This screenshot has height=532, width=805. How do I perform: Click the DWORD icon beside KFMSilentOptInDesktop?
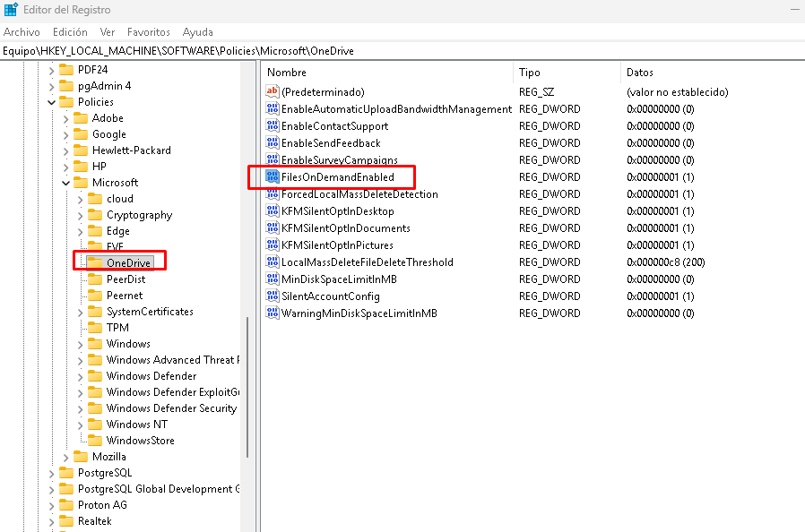273,211
